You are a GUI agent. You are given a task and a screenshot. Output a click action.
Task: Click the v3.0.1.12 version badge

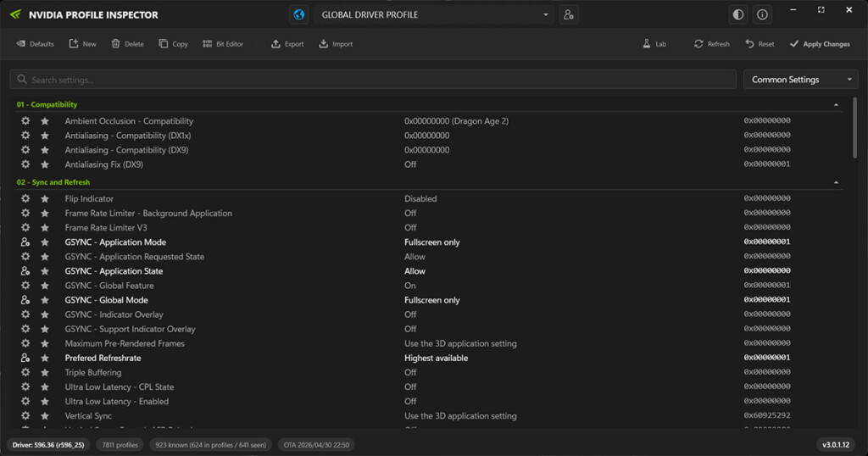coord(835,445)
